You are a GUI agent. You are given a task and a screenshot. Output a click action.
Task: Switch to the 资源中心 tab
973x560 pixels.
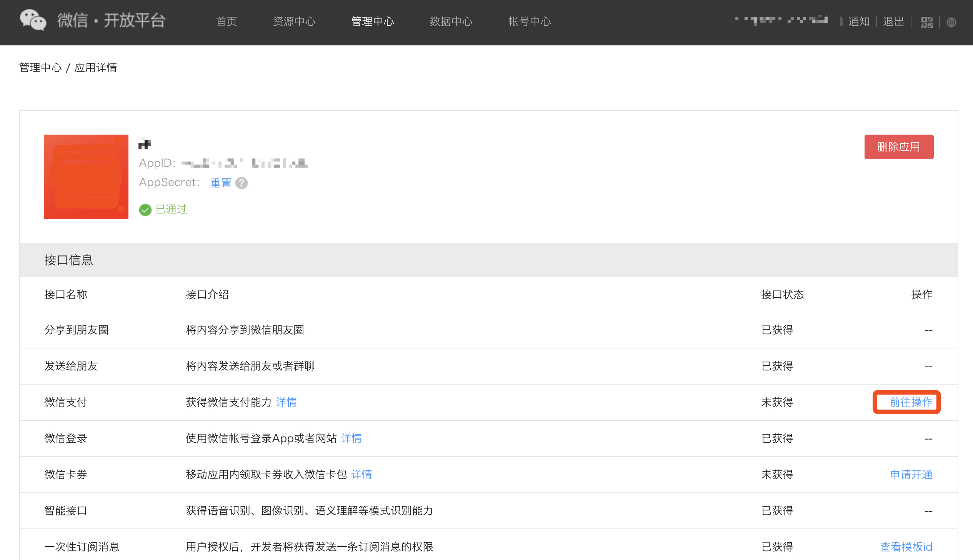pos(294,22)
